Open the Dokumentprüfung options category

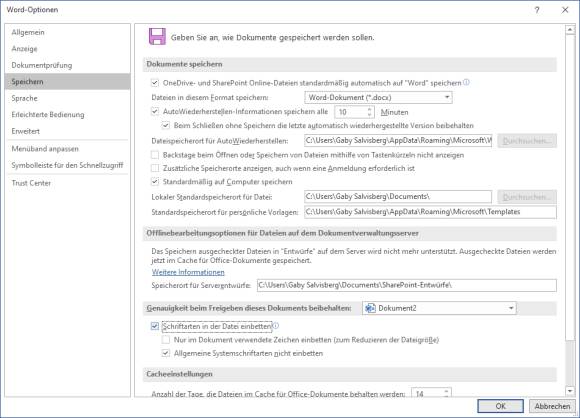click(x=67, y=65)
